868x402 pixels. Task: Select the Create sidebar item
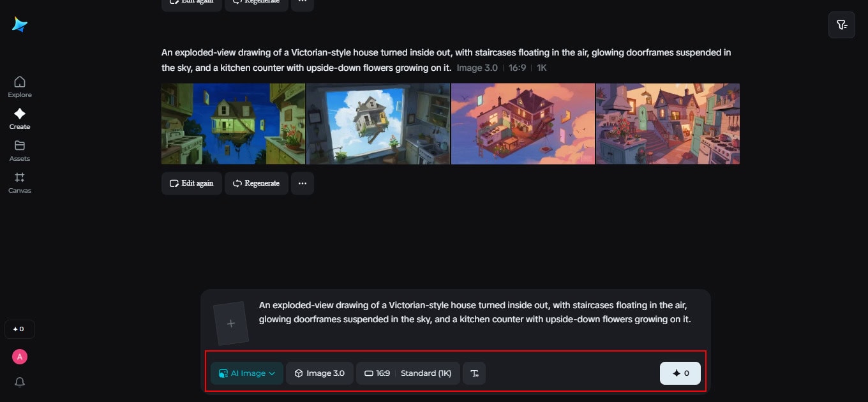20,119
